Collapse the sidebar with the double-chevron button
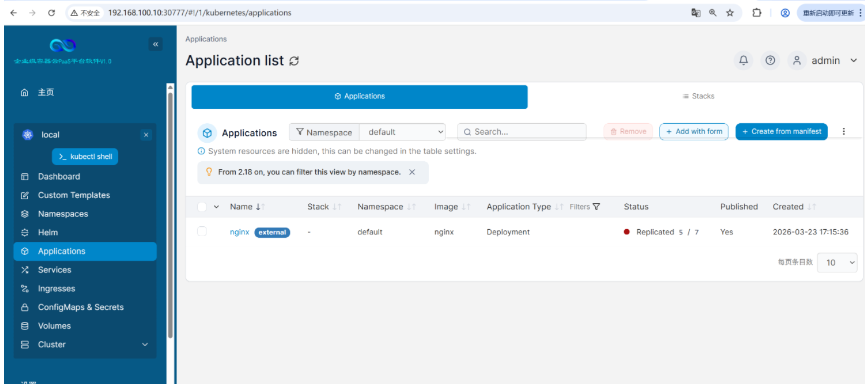Screen dimensions: 868x388 [x=155, y=44]
